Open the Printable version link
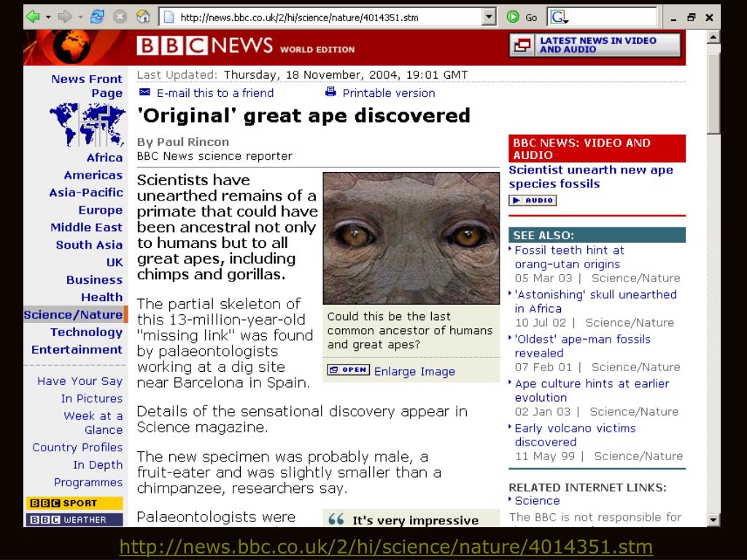Image resolution: width=747 pixels, height=560 pixels. pos(389,93)
